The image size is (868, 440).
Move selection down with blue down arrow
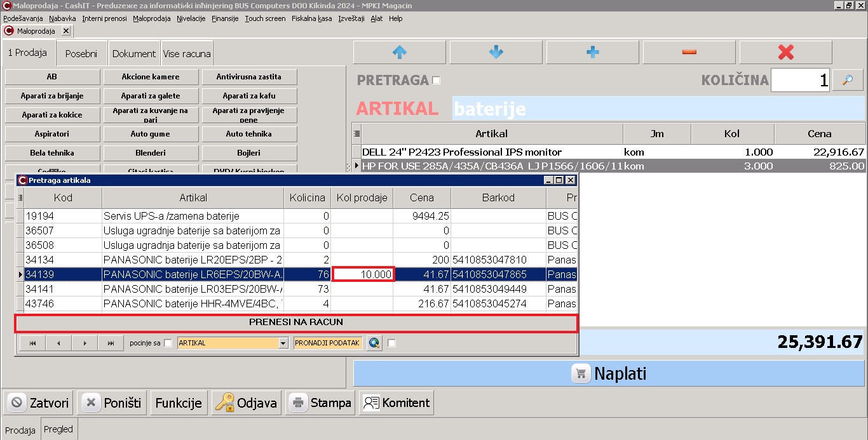point(496,53)
